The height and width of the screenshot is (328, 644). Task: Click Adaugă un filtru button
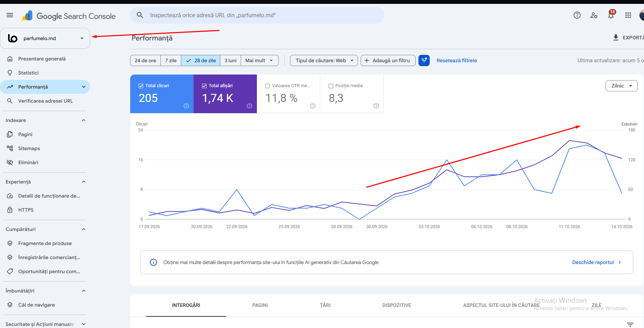388,60
